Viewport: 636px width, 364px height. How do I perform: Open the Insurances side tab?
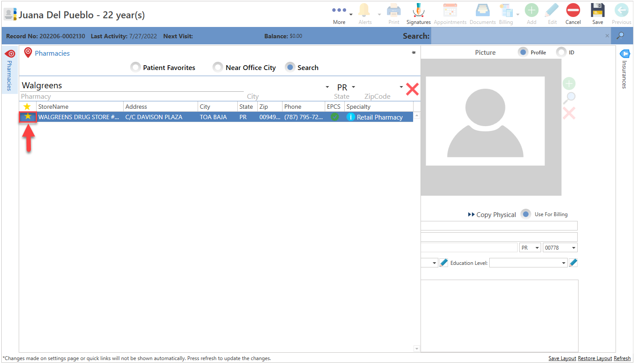coord(624,70)
